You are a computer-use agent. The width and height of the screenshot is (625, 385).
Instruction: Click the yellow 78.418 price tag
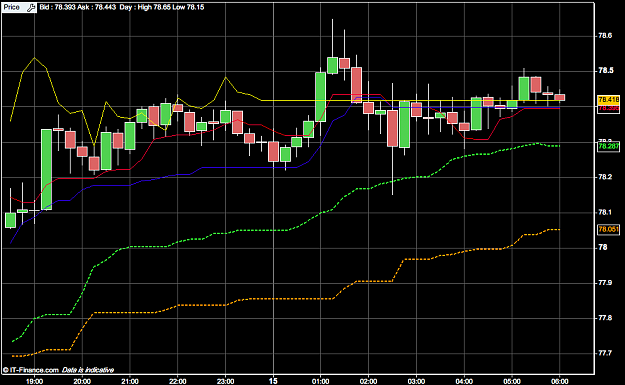click(x=609, y=100)
